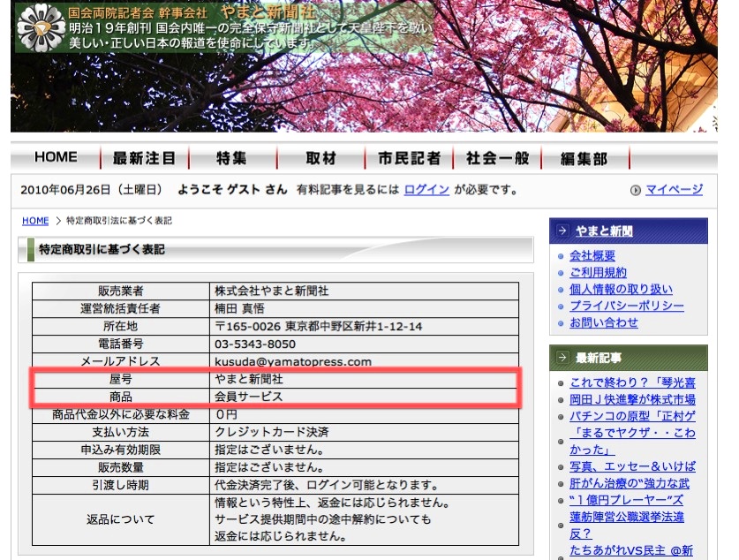Click the cell 株式会社やまと新聞社
Image resolution: width=739 pixels, height=560 pixels.
pos(364,291)
